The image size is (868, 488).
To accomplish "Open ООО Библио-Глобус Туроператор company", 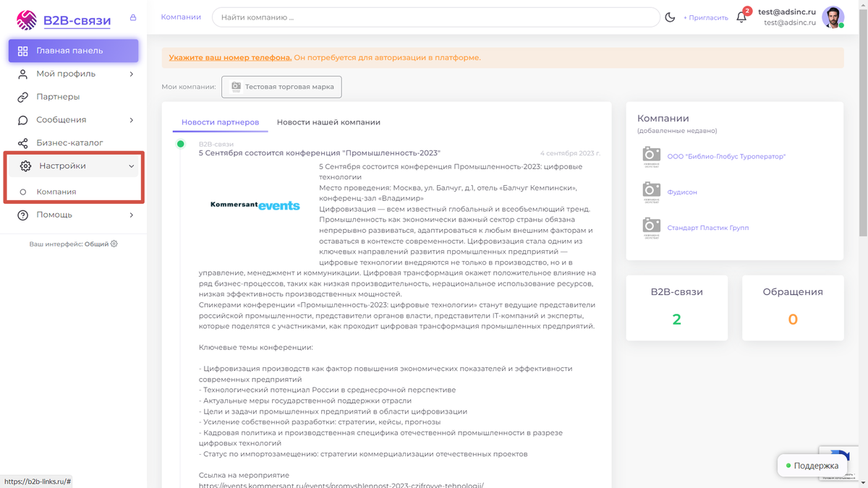I will click(726, 157).
